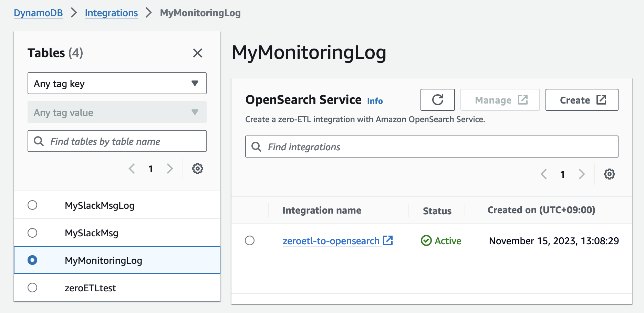Click the Find tables by table name field

[x=117, y=141]
